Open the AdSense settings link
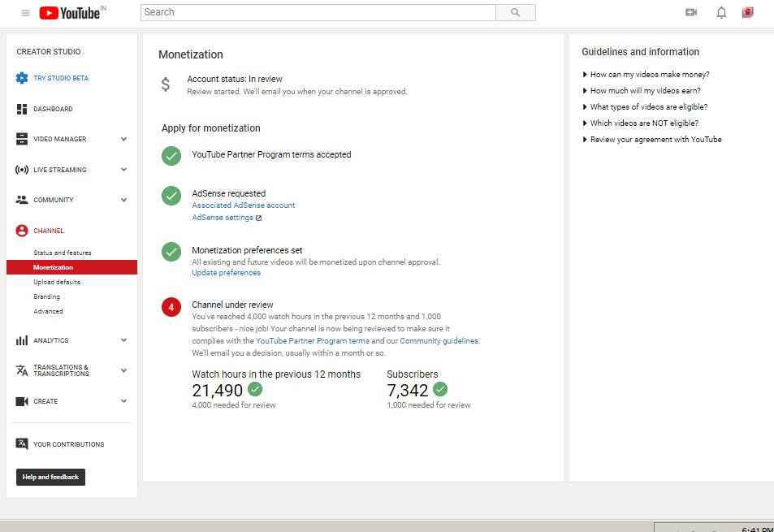This screenshot has height=532, width=774. (x=223, y=218)
